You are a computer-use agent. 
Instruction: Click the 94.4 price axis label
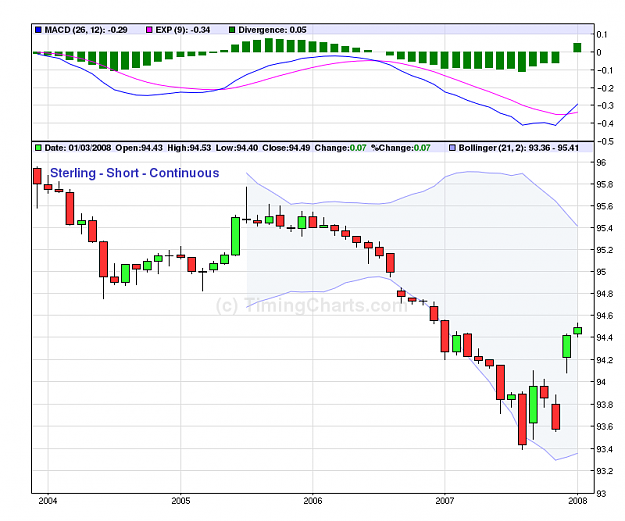604,338
